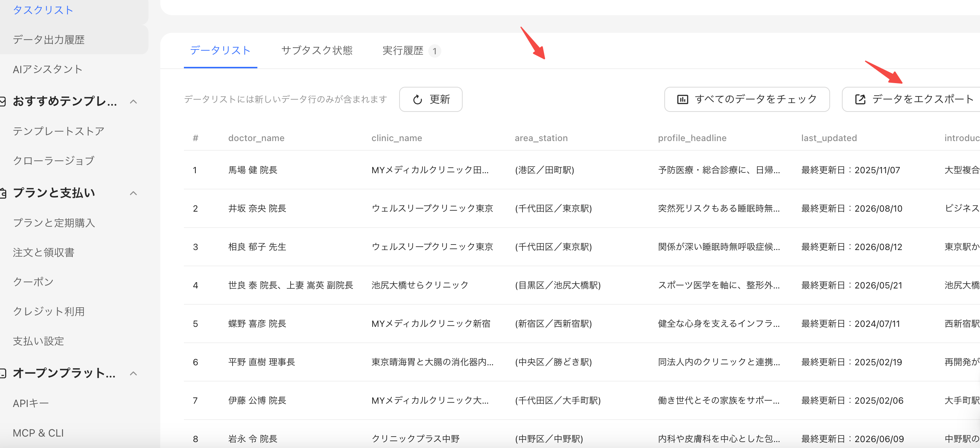Image resolution: width=980 pixels, height=448 pixels.
Task: Select the (目黒区／池尻大橋駅) cell
Action: point(558,285)
